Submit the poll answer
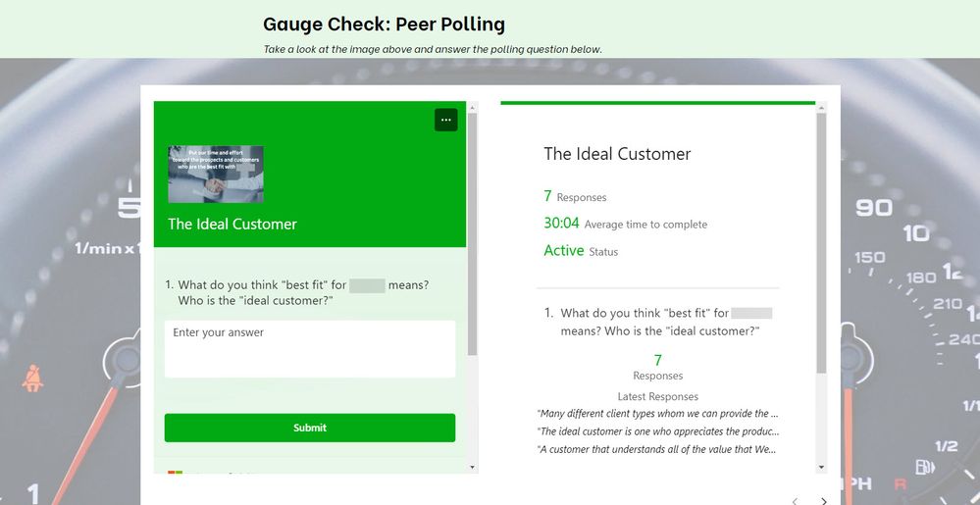The height and width of the screenshot is (505, 980). [309, 428]
